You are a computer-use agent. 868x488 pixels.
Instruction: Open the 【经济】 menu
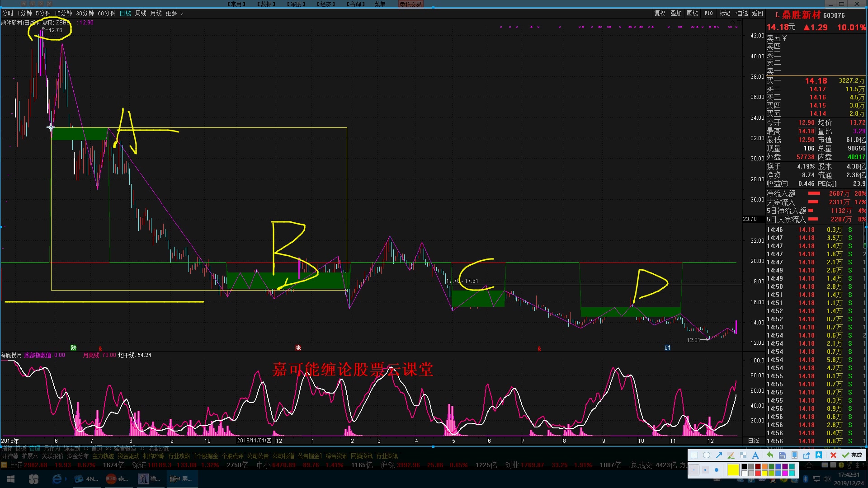point(326,4)
